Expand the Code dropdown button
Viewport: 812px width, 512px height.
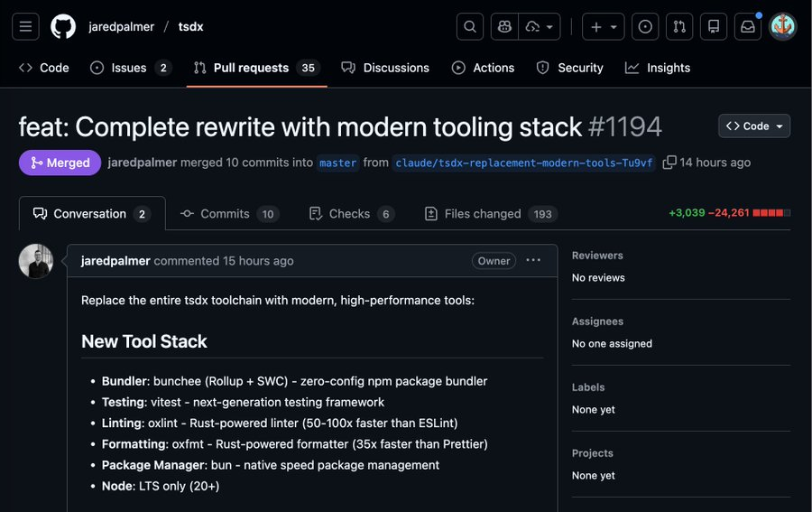pyautogui.click(x=754, y=126)
